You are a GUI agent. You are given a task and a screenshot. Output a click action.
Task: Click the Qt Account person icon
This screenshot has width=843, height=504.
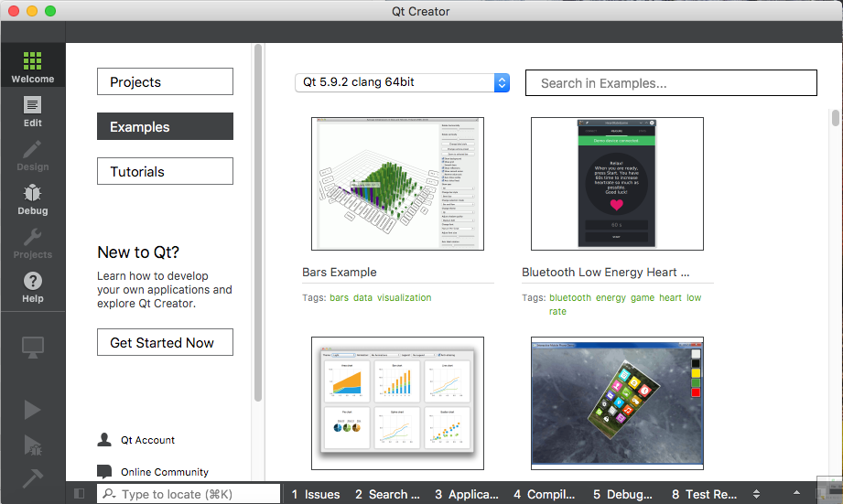coord(104,440)
